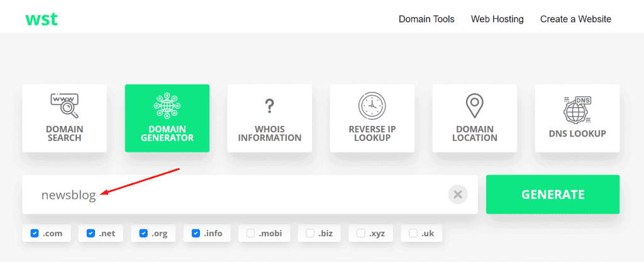The height and width of the screenshot is (262, 644).
Task: Click the green GENERATE button
Action: pos(553,195)
